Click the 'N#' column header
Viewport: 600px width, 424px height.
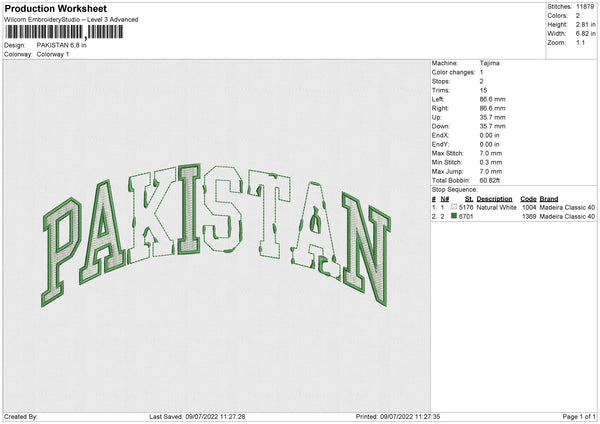(x=445, y=199)
